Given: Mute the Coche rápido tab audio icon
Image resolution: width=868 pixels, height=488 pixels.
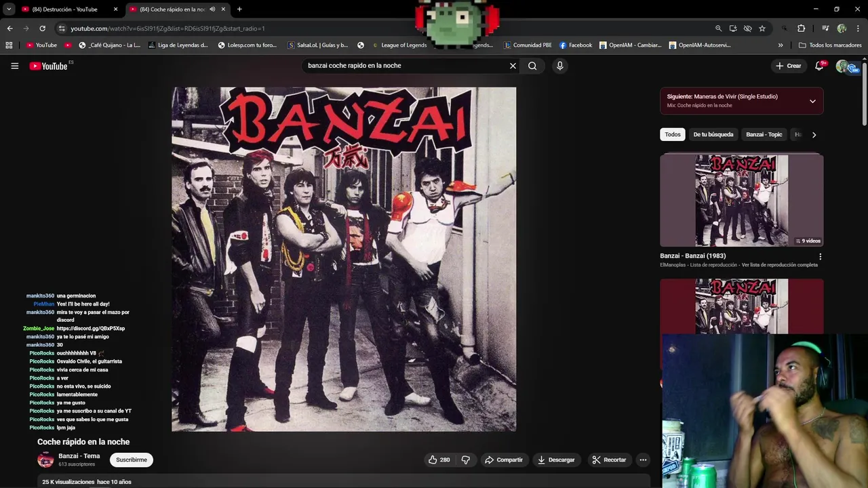Looking at the screenshot, I should pyautogui.click(x=212, y=9).
